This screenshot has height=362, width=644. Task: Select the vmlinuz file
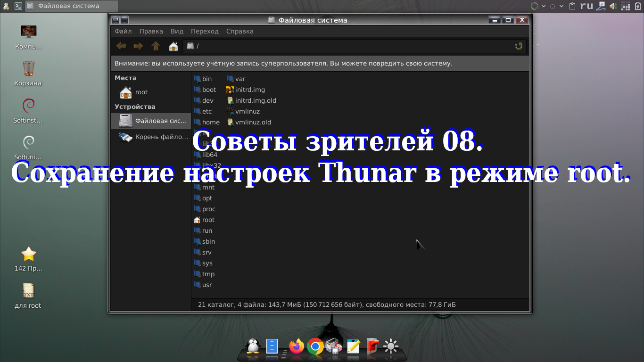[243, 111]
